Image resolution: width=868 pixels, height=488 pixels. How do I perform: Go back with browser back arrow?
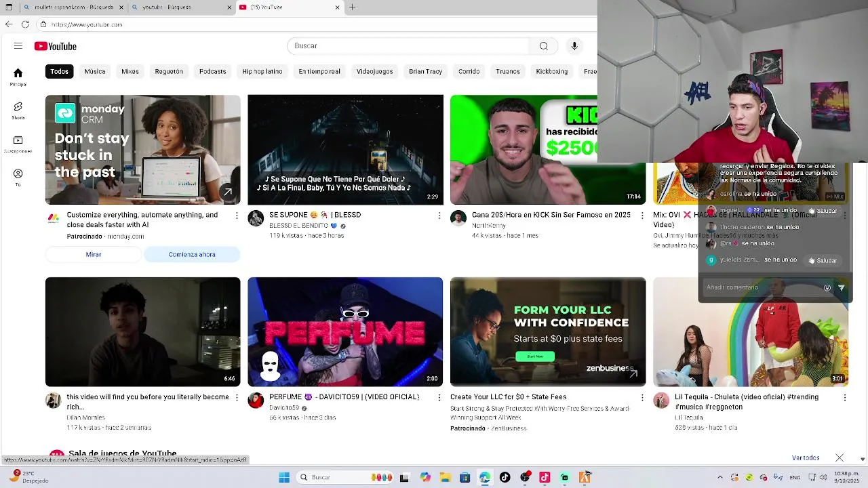8,24
